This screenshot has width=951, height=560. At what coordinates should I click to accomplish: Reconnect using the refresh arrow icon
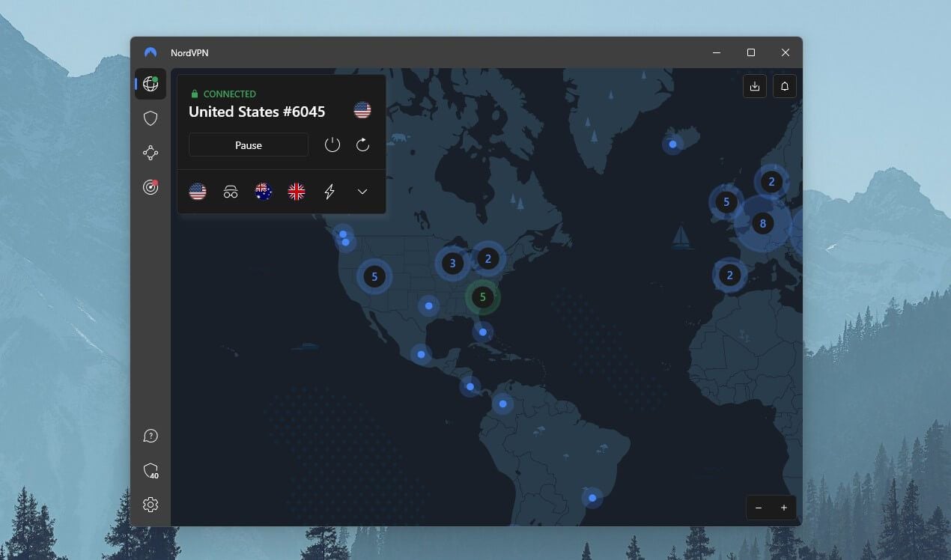pyautogui.click(x=362, y=145)
